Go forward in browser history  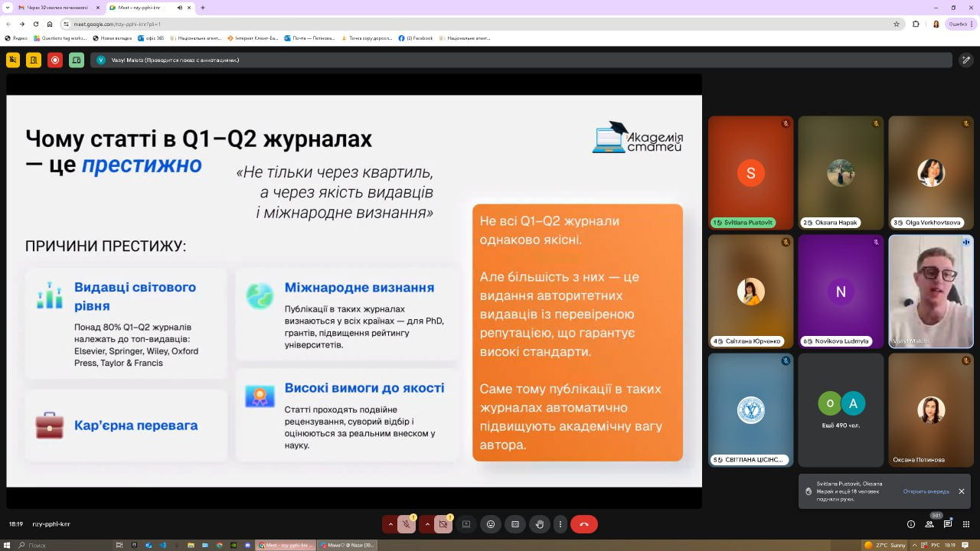pyautogui.click(x=21, y=24)
